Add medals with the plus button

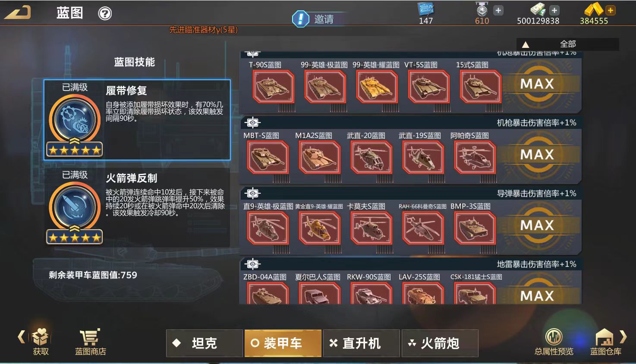coord(498,10)
